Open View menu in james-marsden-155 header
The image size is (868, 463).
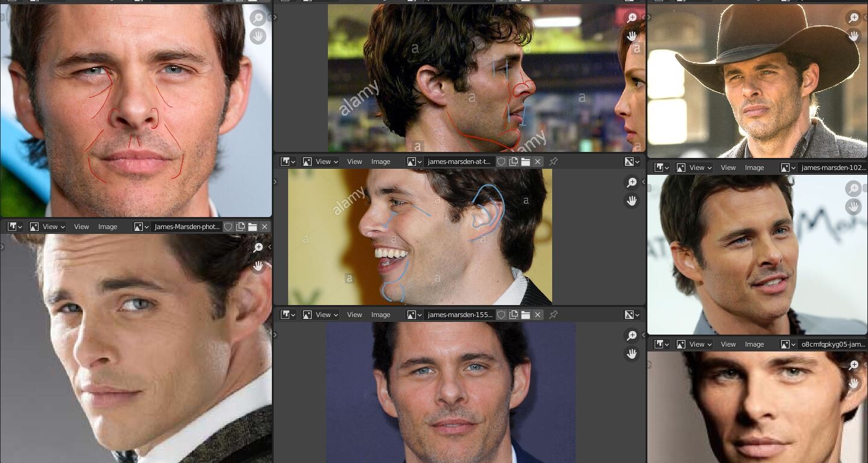[354, 315]
